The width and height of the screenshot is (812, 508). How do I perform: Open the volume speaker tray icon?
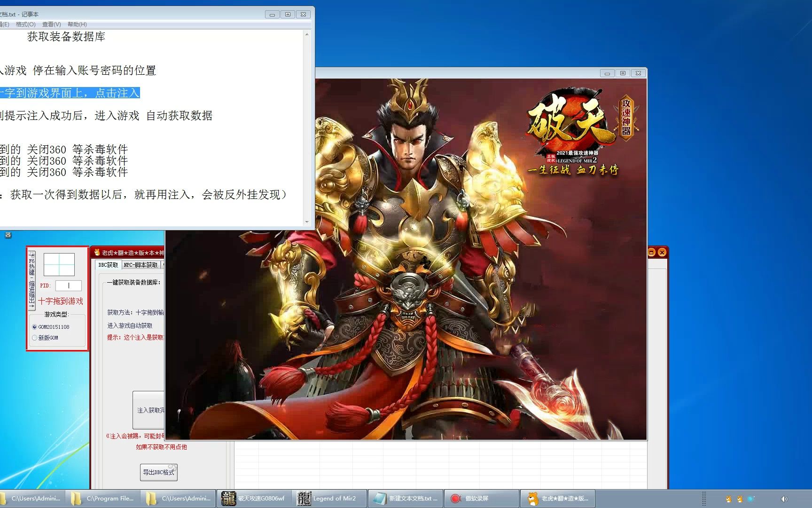point(784,499)
